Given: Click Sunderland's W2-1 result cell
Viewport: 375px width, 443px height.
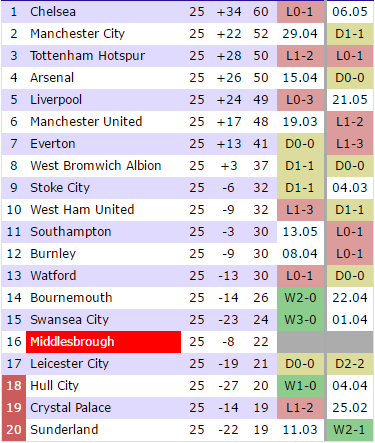Looking at the screenshot, I should pyautogui.click(x=350, y=430).
